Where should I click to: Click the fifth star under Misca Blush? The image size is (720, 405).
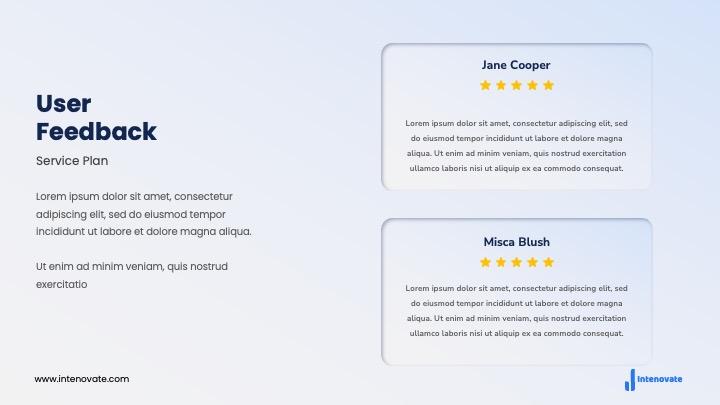point(548,262)
